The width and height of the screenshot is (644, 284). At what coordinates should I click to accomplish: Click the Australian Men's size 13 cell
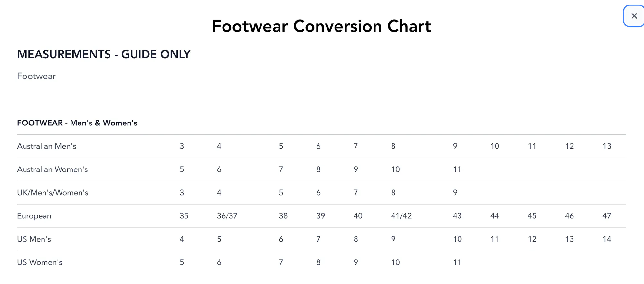pos(607,146)
